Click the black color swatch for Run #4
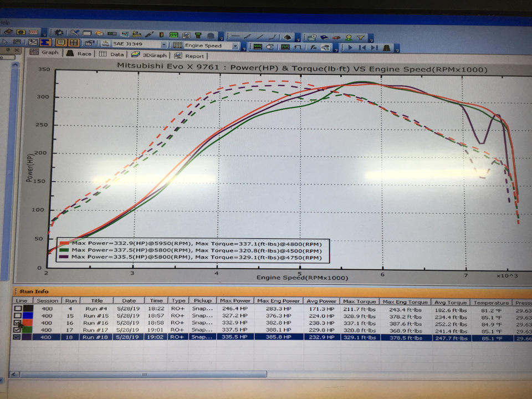This screenshot has width=532, height=399. pos(28,309)
